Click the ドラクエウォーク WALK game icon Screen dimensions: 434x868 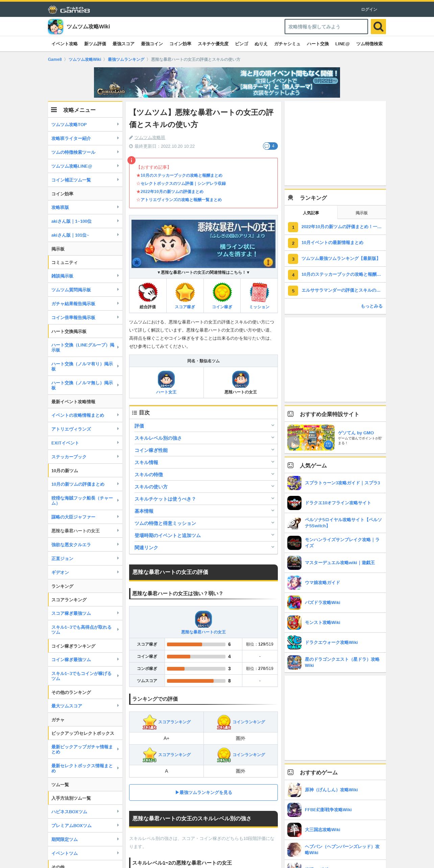(x=294, y=643)
